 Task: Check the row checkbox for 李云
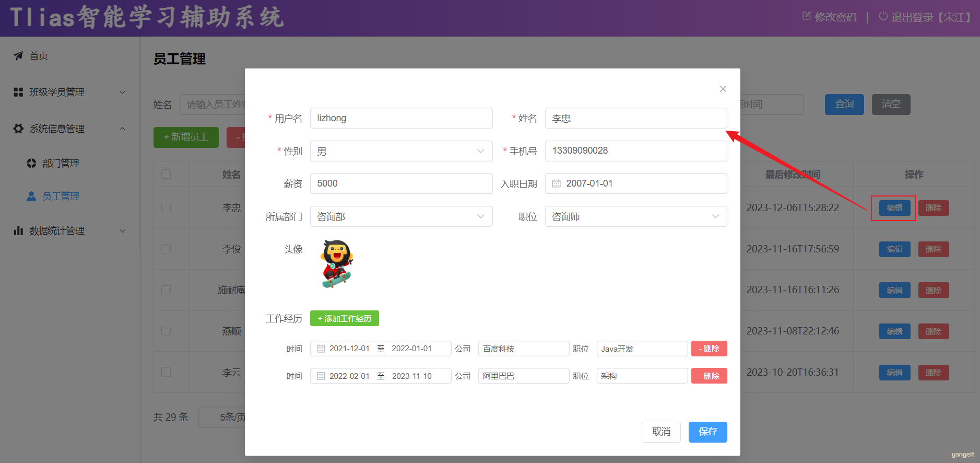(x=166, y=372)
